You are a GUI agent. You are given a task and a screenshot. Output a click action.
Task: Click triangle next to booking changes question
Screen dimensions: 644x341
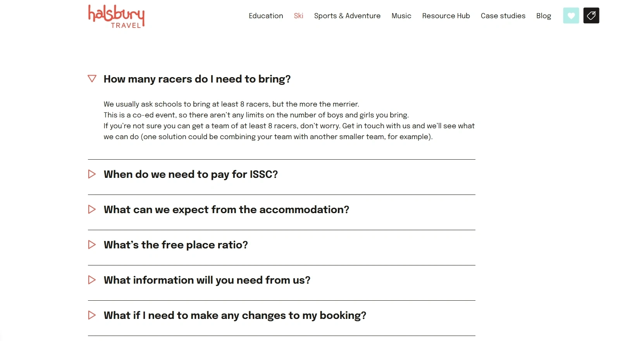(x=92, y=315)
